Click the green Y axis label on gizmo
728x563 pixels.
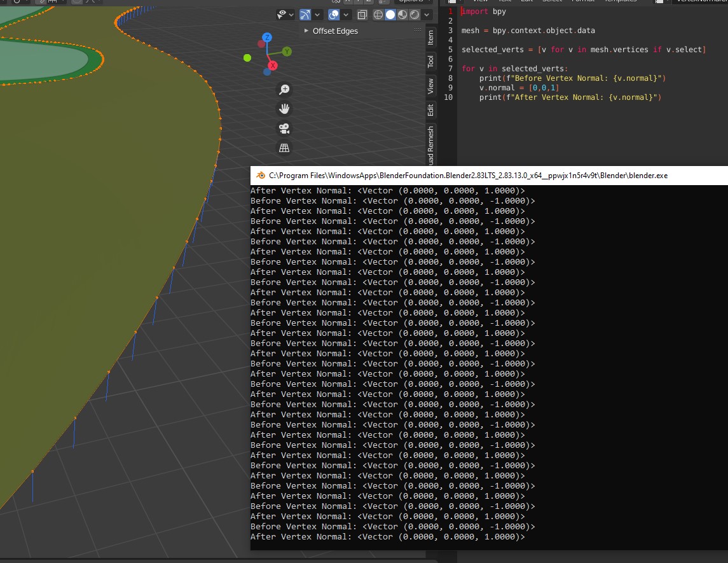[287, 52]
